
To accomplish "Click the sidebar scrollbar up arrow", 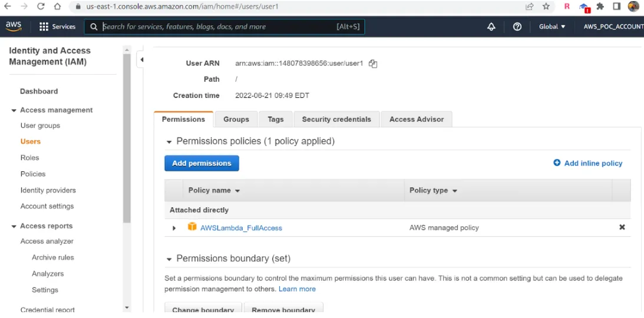I will [x=127, y=49].
